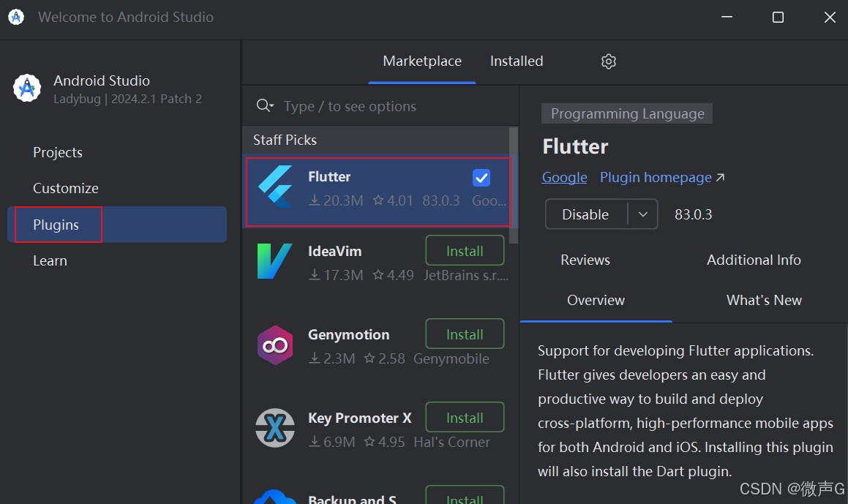The image size is (848, 504).
Task: Open the Plugin homepage link
Action: 662,177
